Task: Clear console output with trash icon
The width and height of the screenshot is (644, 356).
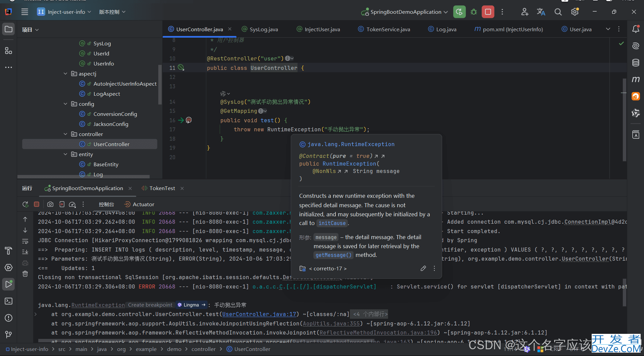Action: (25, 274)
